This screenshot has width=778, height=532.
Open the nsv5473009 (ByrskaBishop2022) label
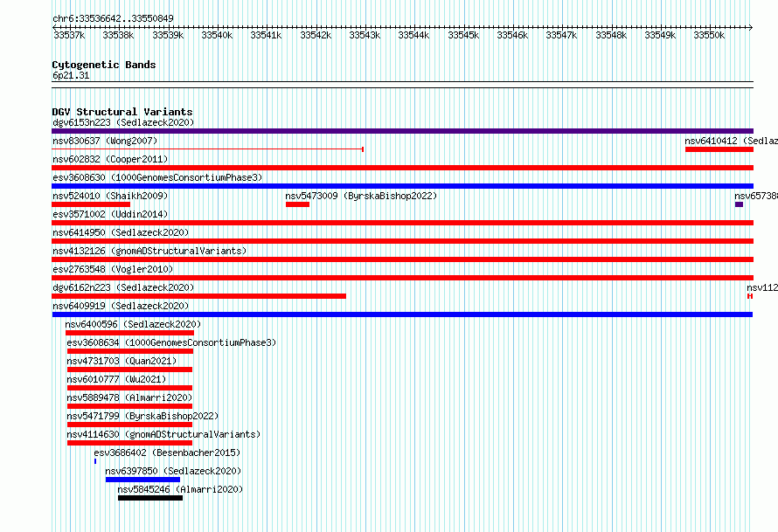[x=361, y=196]
